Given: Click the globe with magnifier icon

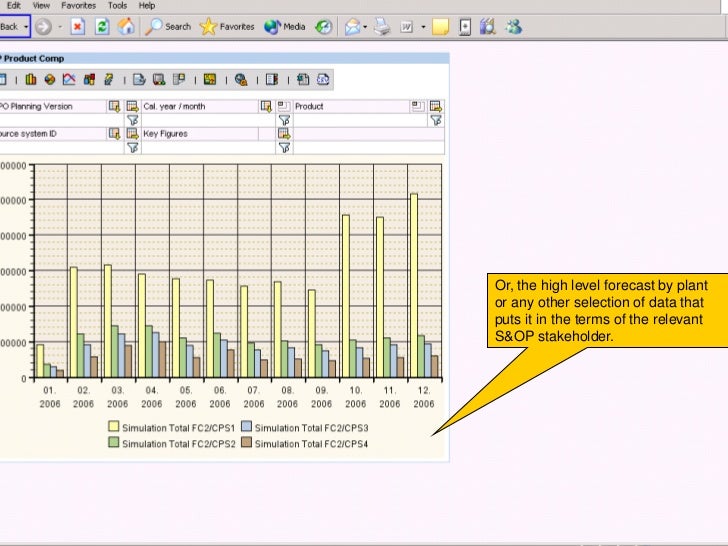Looking at the screenshot, I should [241, 80].
